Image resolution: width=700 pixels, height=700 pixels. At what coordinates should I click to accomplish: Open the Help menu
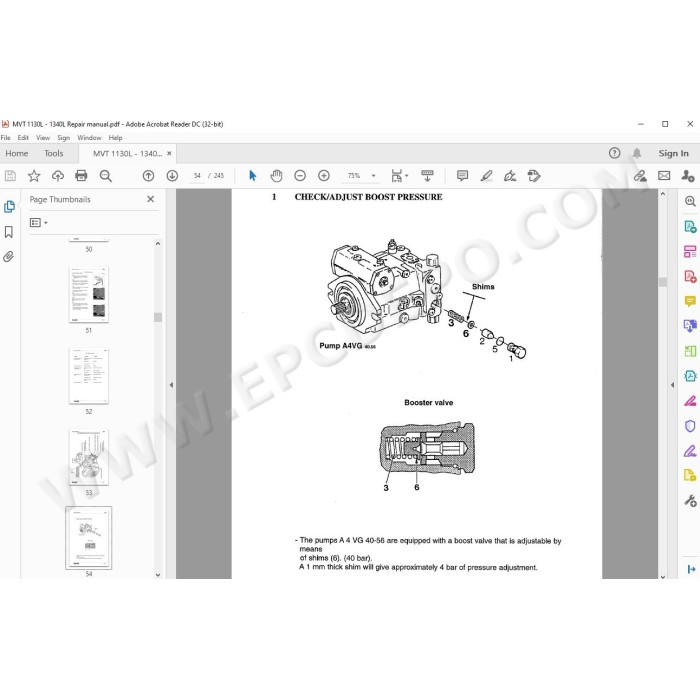[115, 138]
